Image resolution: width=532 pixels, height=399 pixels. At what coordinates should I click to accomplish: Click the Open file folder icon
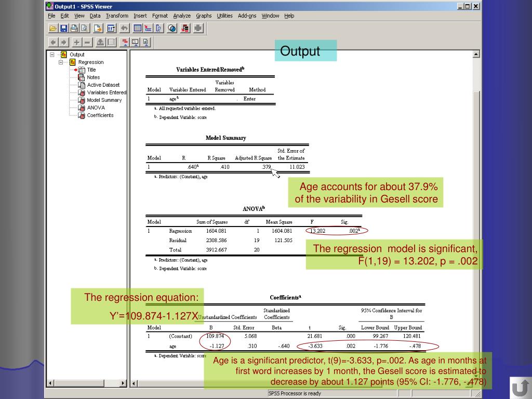(54, 28)
